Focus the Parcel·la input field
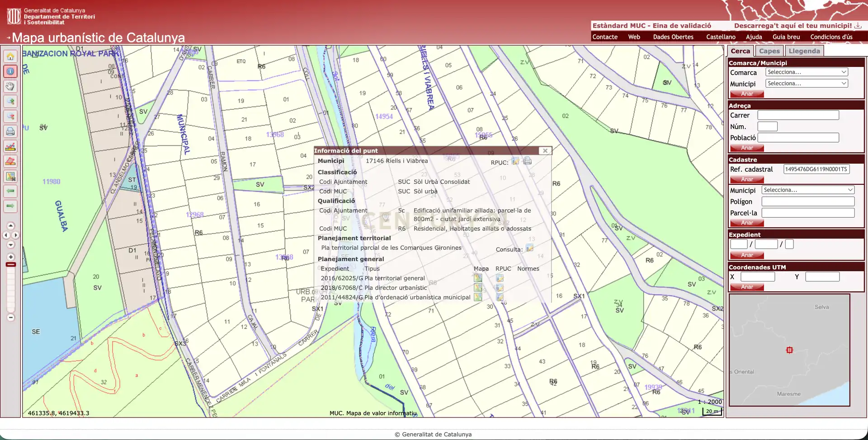Screen dimensions: 868x440 pos(808,213)
